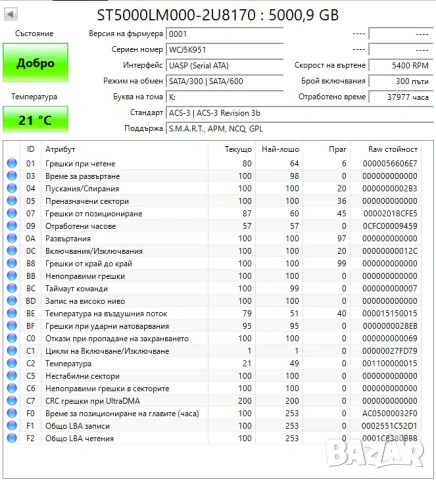The height and width of the screenshot is (480, 436).
Task: Click blue status icon for attribute BE
Action: point(12,313)
